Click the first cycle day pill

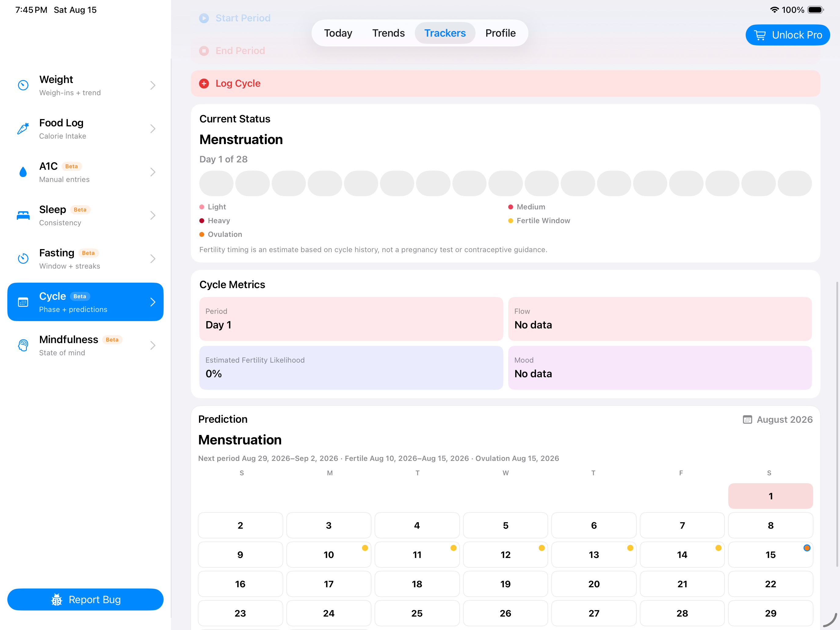coord(216,183)
